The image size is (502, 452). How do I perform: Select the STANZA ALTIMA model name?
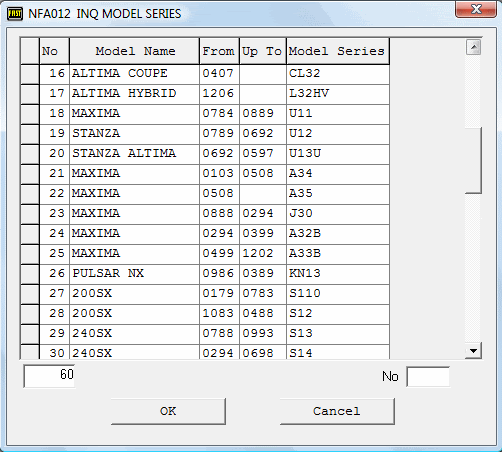point(134,154)
